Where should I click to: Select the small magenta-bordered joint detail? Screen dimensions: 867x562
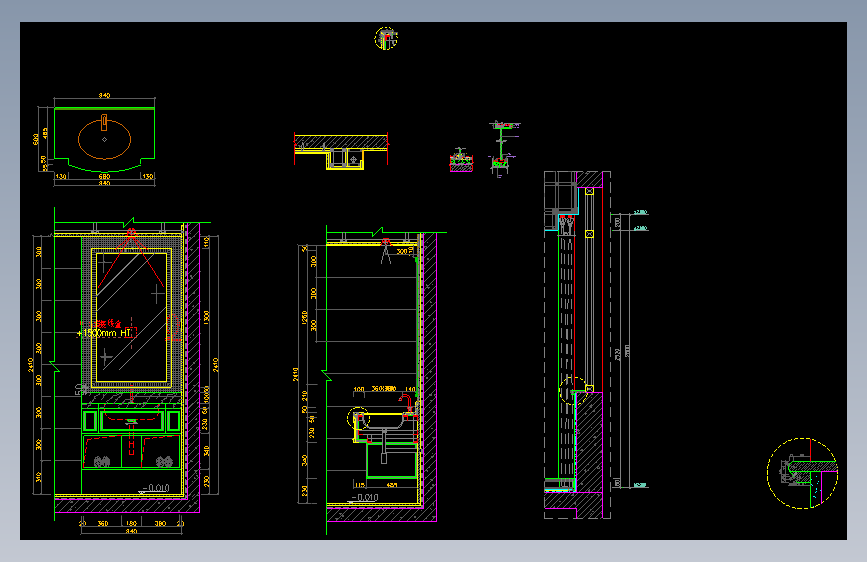461,160
